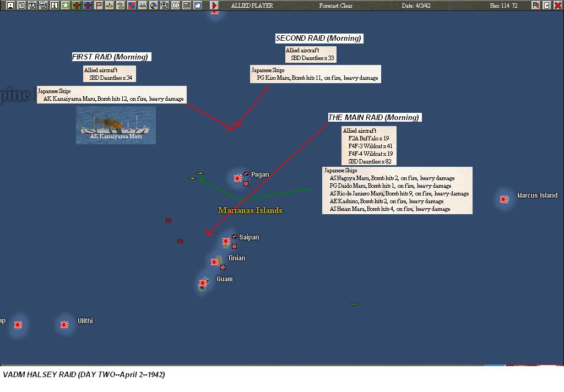Click the 'Pagan' map label

tap(260, 175)
